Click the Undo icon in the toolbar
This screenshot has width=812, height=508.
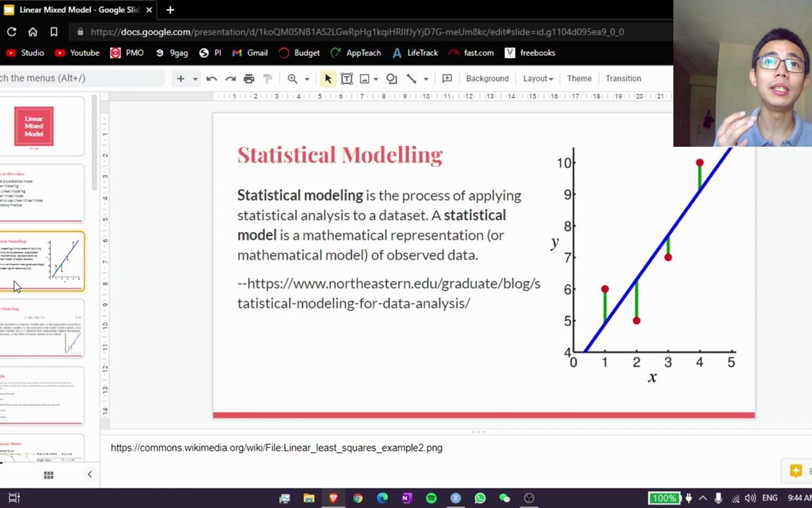[x=212, y=78]
